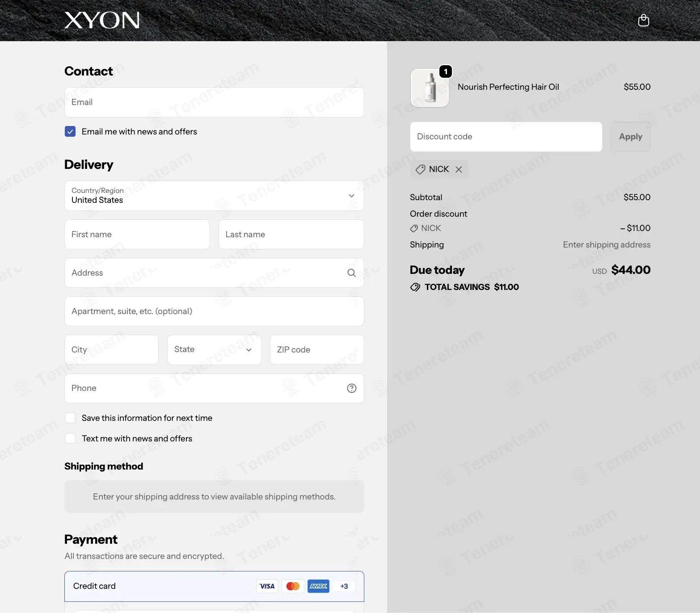Click the Shipping method heading
This screenshot has height=613, width=700.
pos(104,466)
